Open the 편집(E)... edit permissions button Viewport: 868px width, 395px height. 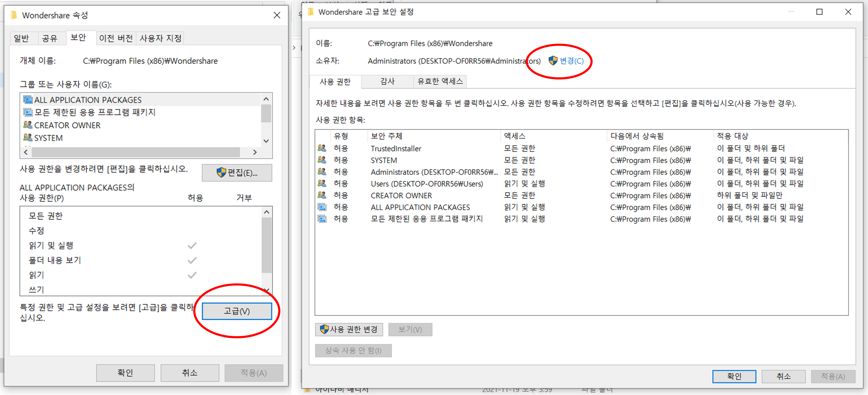tap(237, 173)
